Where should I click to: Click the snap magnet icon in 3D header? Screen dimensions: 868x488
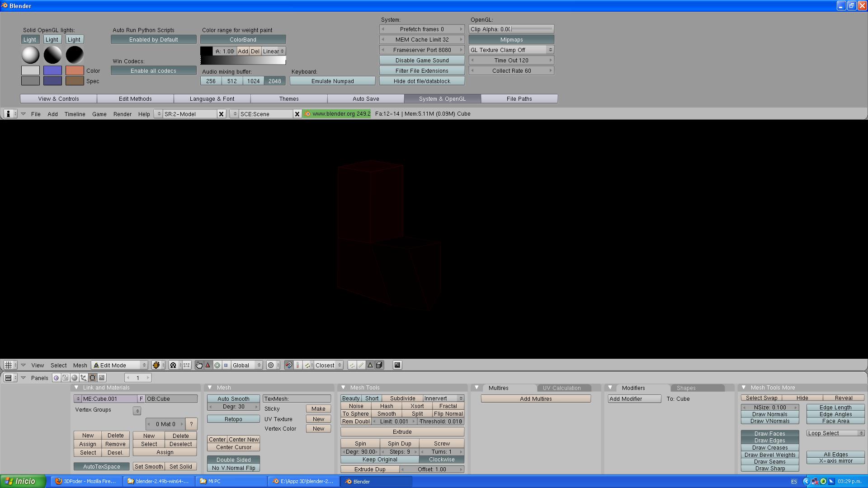tap(288, 365)
